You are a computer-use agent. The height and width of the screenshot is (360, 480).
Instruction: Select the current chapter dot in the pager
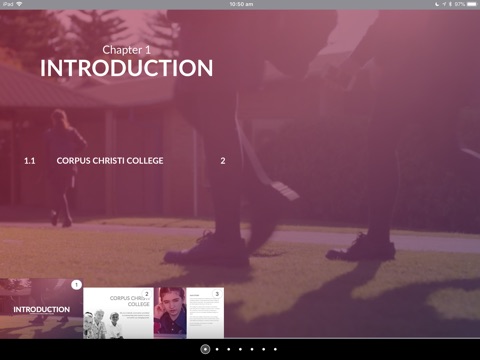(x=205, y=349)
